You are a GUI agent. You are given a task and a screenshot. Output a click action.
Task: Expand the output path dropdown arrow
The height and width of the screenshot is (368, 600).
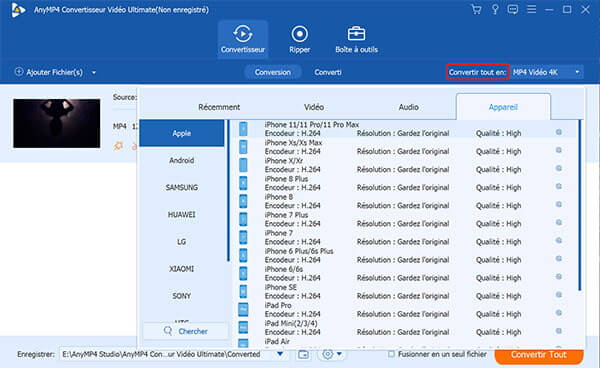pyautogui.click(x=280, y=354)
